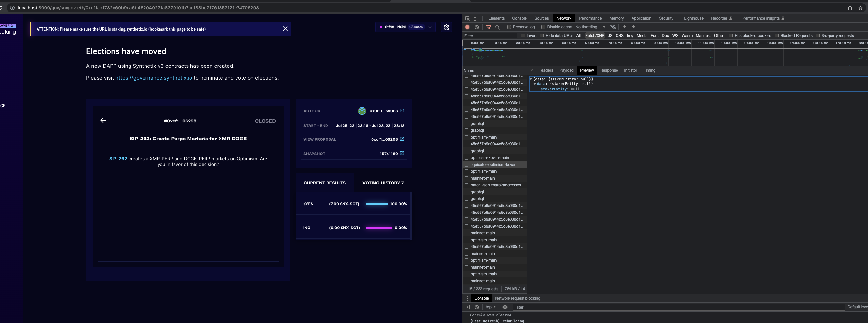
Task: Tick checkbox for liquidator-optimism-kovan request
Action: tap(467, 164)
